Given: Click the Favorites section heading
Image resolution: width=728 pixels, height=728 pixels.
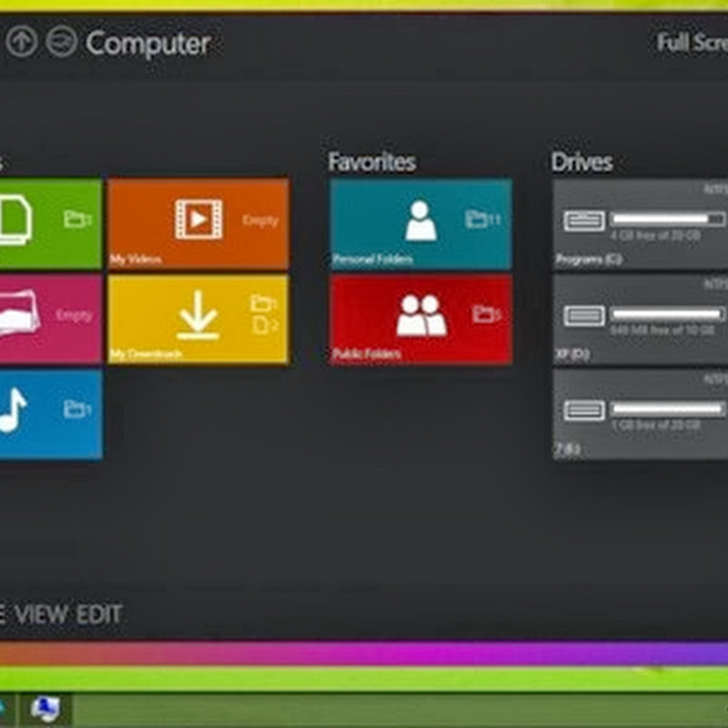Looking at the screenshot, I should pyautogui.click(x=372, y=162).
